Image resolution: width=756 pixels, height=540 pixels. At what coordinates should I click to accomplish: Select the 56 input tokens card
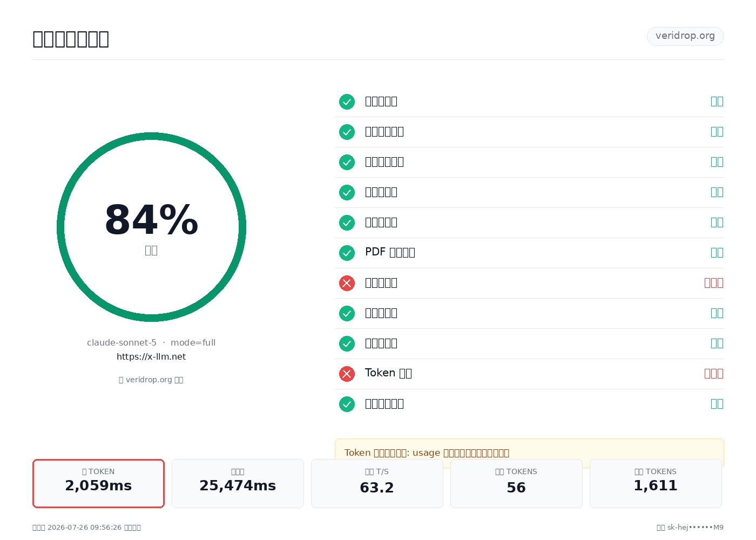click(516, 483)
